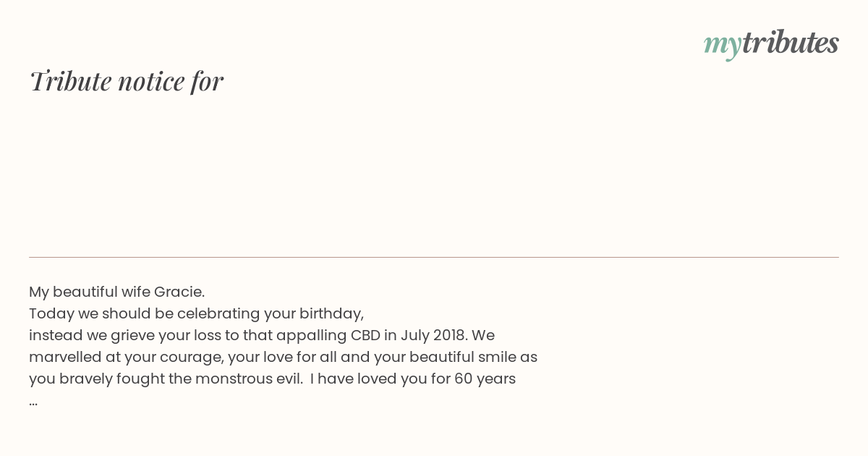868x456 pixels.
Task: Click the name "Gracie" in the text
Action: pos(178,292)
